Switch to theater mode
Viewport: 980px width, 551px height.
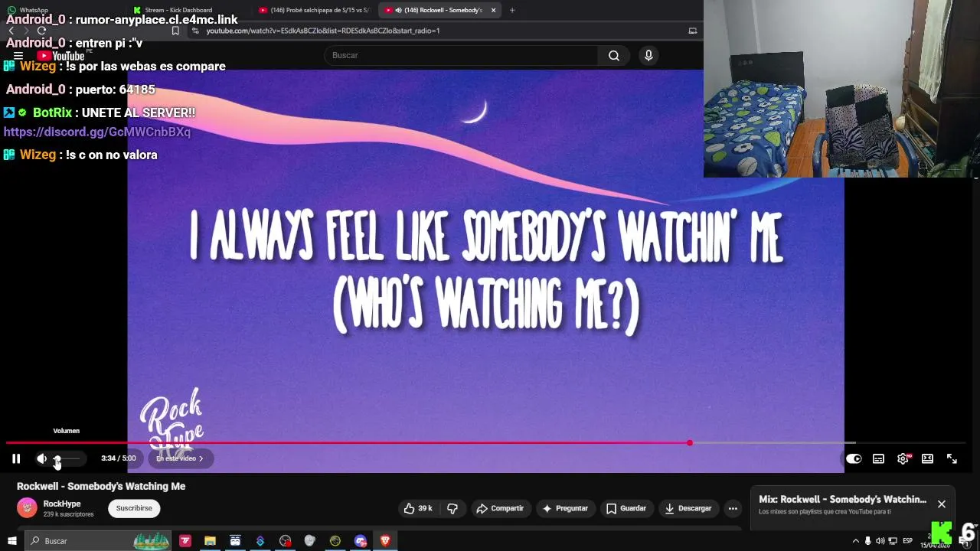click(x=927, y=458)
